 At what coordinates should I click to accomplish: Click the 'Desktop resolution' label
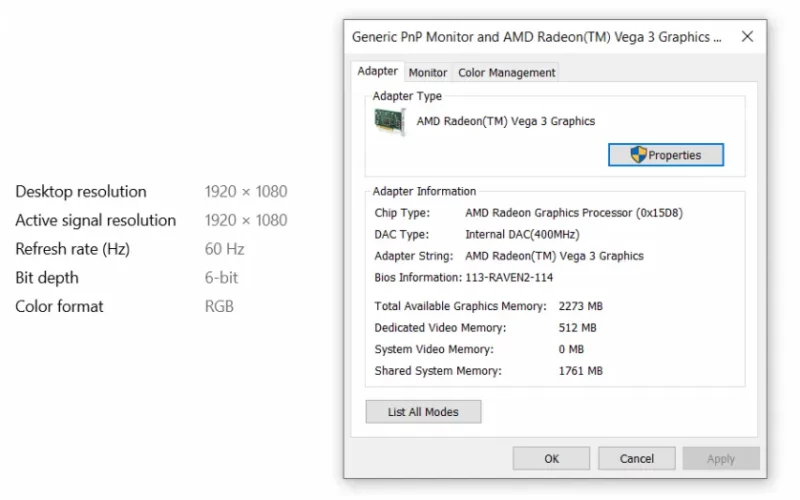point(81,191)
